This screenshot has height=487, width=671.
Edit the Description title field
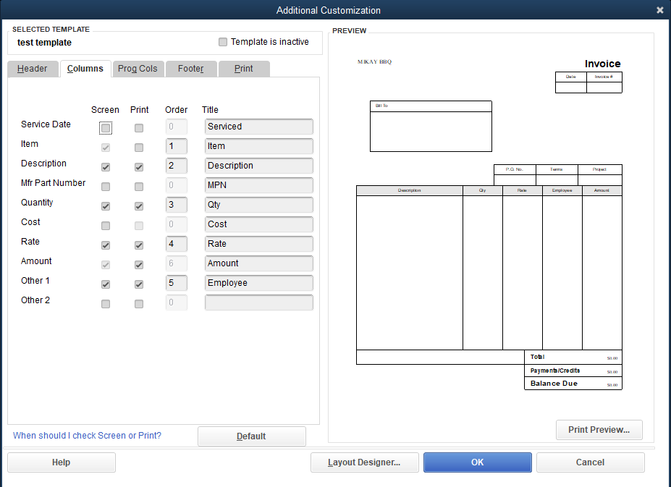259,166
